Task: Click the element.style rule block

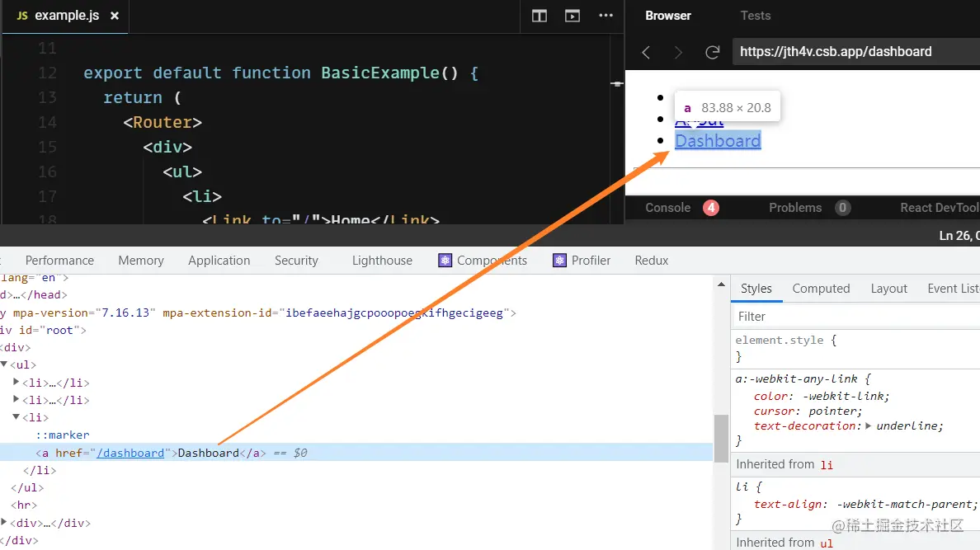Action: 856,348
